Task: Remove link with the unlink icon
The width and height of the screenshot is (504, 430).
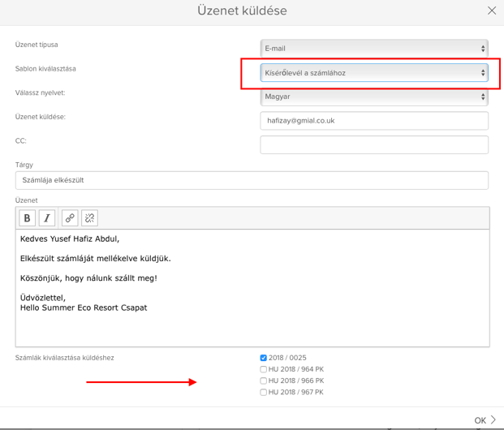Action: (89, 218)
